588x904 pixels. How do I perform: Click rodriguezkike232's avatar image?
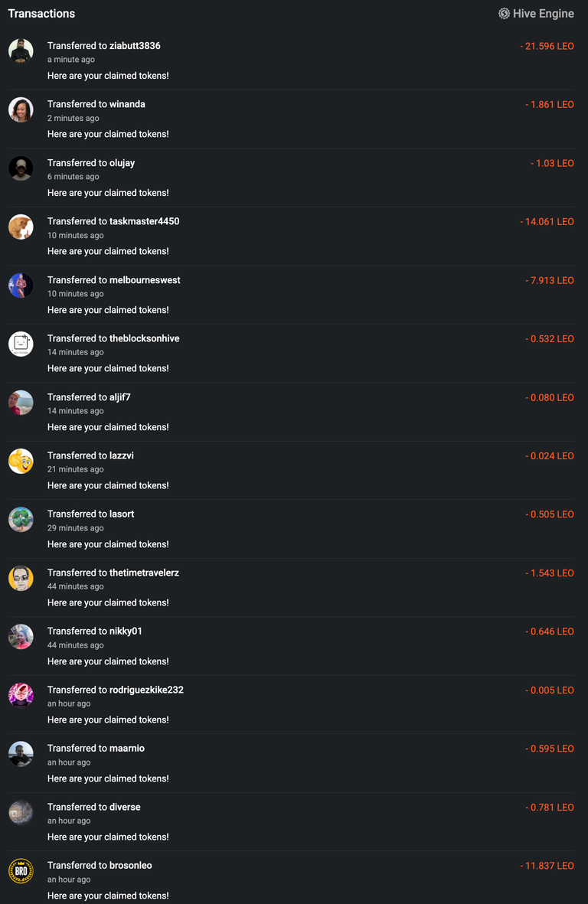point(21,695)
